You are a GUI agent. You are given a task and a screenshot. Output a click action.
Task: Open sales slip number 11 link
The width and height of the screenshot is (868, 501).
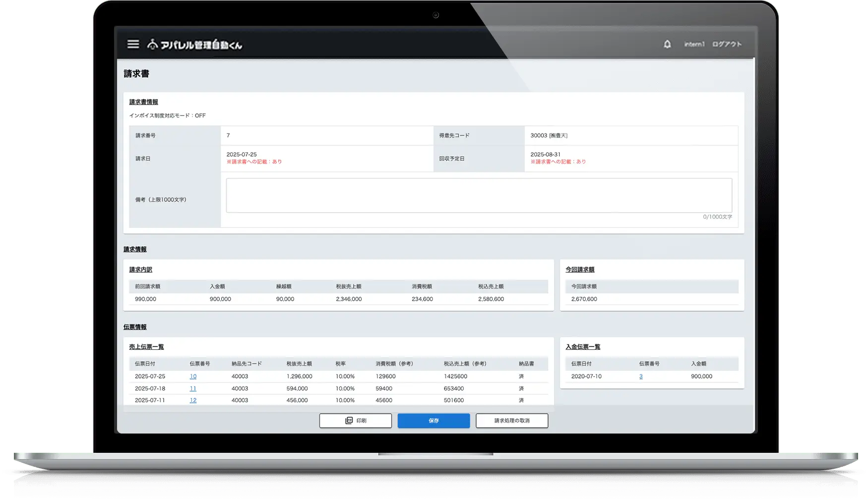(x=193, y=388)
